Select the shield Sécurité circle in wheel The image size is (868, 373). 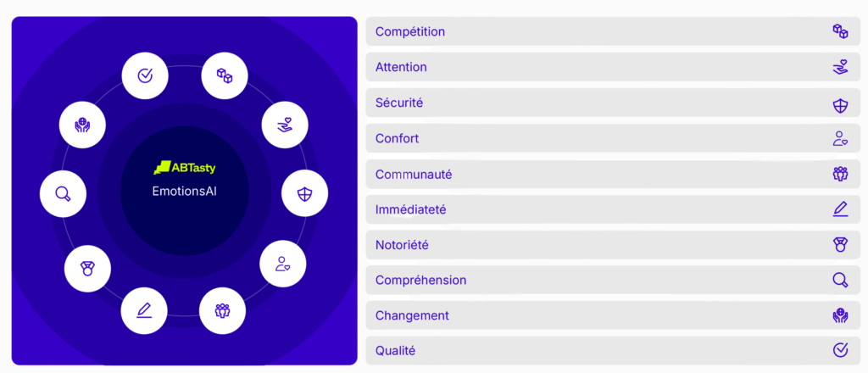pyautogui.click(x=304, y=193)
